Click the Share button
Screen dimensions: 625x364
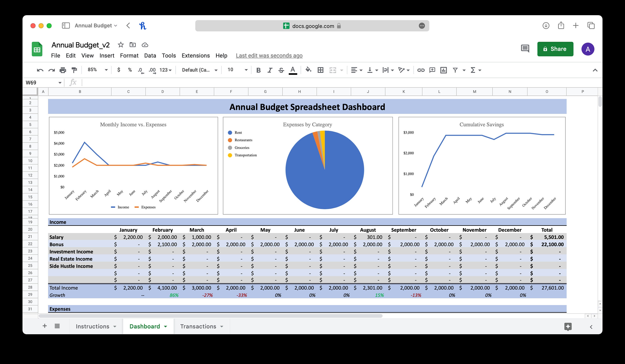coord(555,49)
